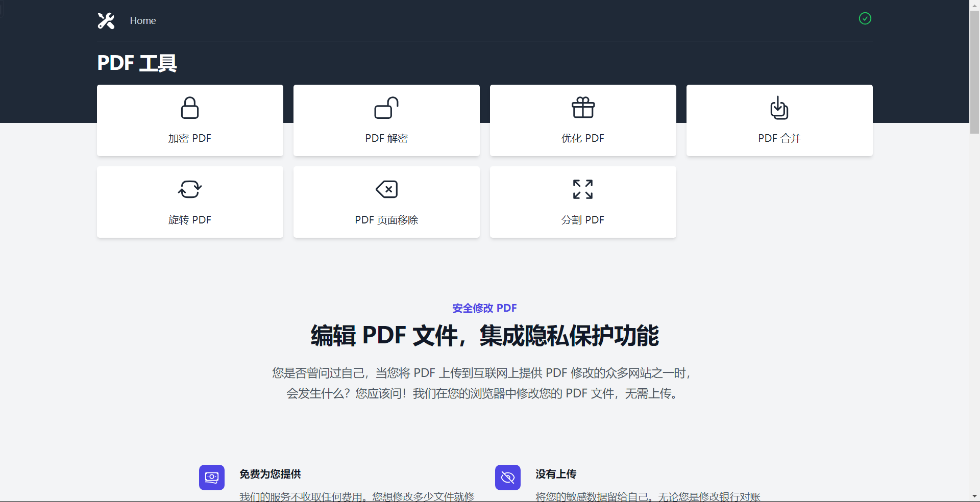The image size is (980, 502).
Task: Click the gift box icon for 优化 PDF
Action: pyautogui.click(x=583, y=108)
